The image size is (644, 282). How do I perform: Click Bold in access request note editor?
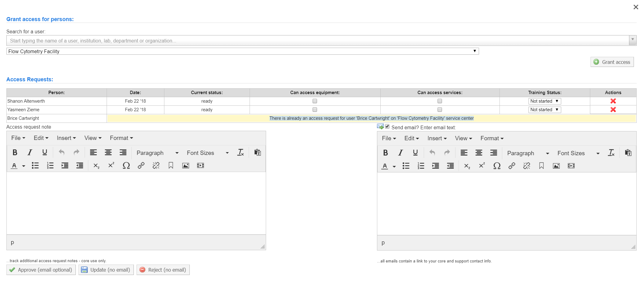tap(15, 152)
